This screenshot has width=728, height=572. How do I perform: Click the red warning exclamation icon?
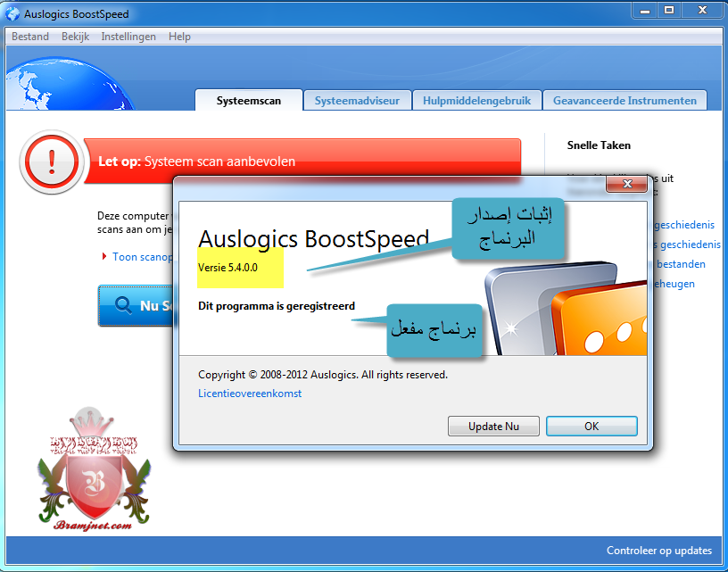point(52,162)
